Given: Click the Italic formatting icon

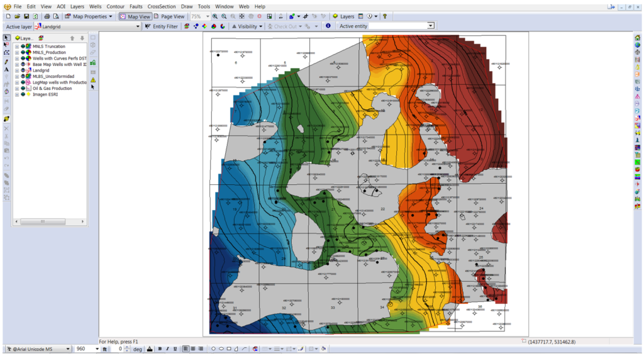Looking at the screenshot, I should [x=167, y=349].
